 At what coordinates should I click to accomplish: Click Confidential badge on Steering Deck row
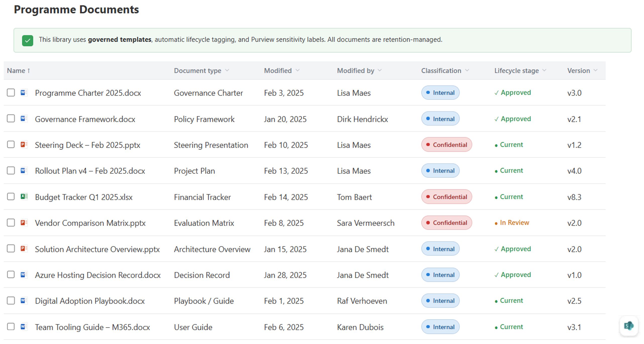point(446,145)
